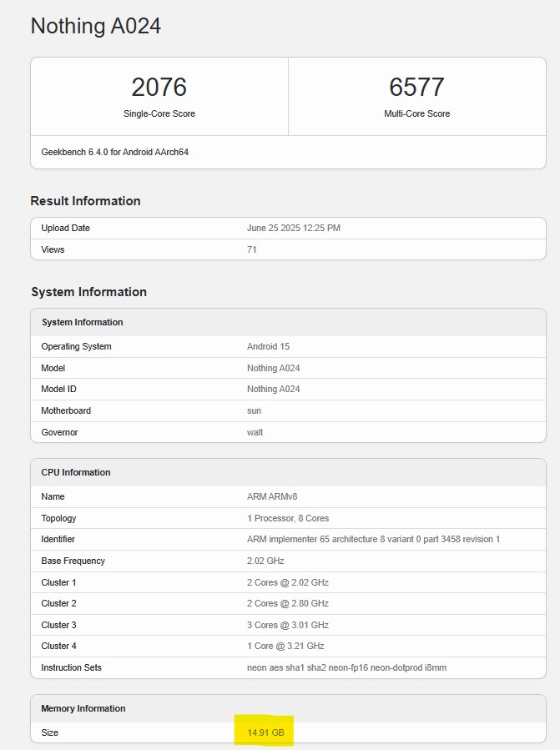
Task: Click the Identifier label
Action: pos(58,539)
